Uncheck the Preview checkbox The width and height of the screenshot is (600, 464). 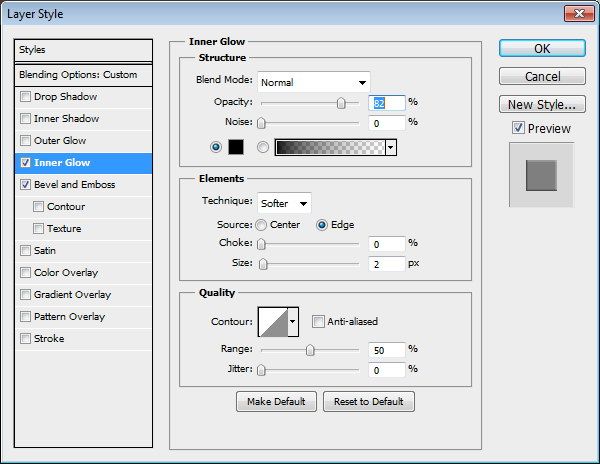pos(518,128)
